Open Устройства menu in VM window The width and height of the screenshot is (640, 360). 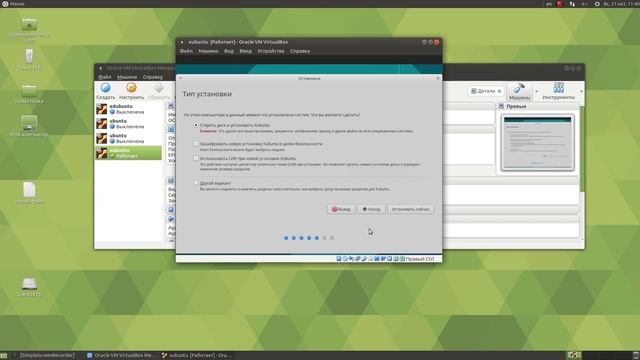pos(271,51)
